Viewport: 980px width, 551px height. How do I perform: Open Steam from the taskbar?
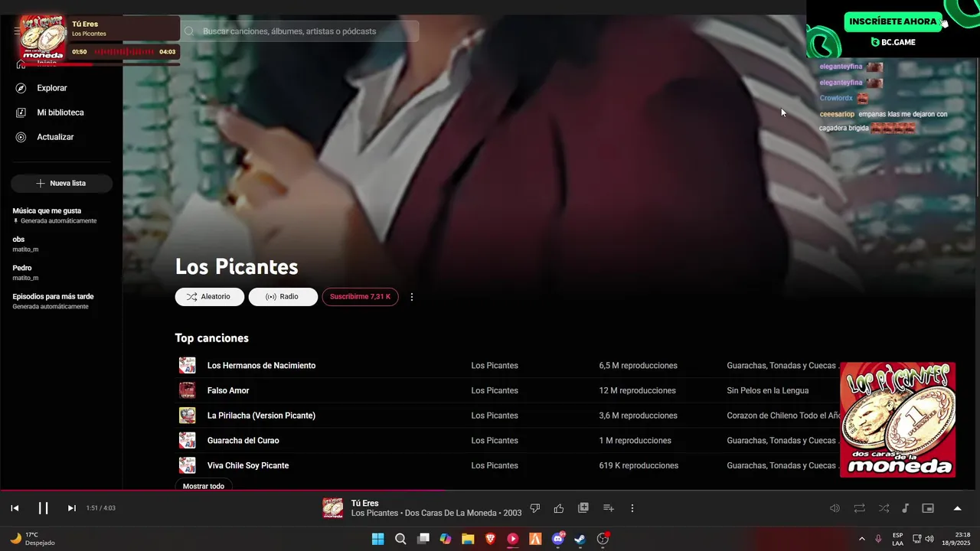click(x=580, y=539)
